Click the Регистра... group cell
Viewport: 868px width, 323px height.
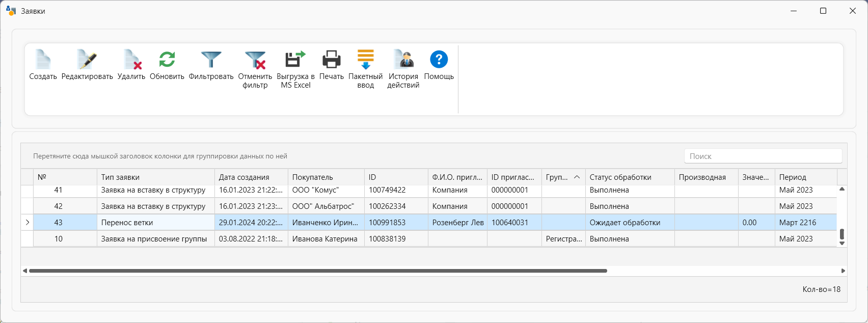[563, 239]
